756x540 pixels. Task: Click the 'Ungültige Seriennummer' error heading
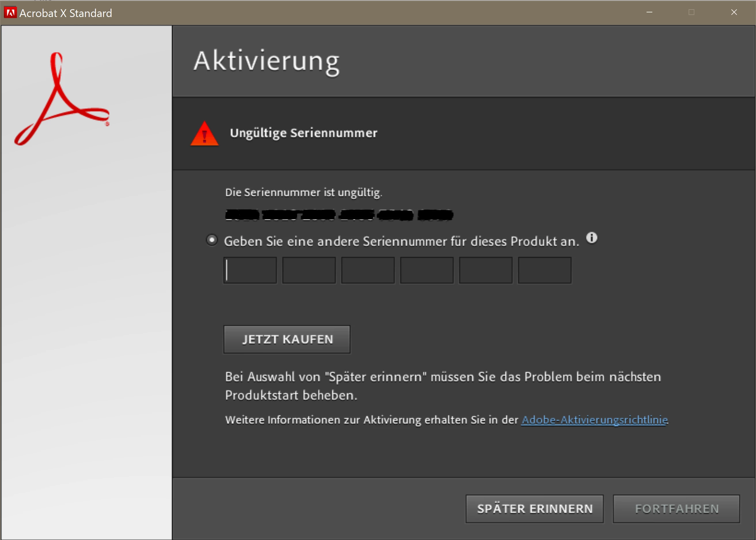coord(304,133)
